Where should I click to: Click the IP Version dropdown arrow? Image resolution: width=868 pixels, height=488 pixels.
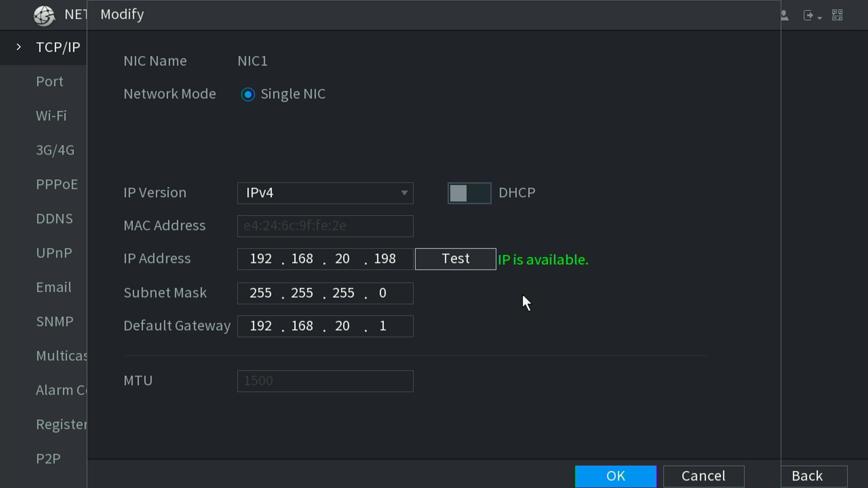404,193
